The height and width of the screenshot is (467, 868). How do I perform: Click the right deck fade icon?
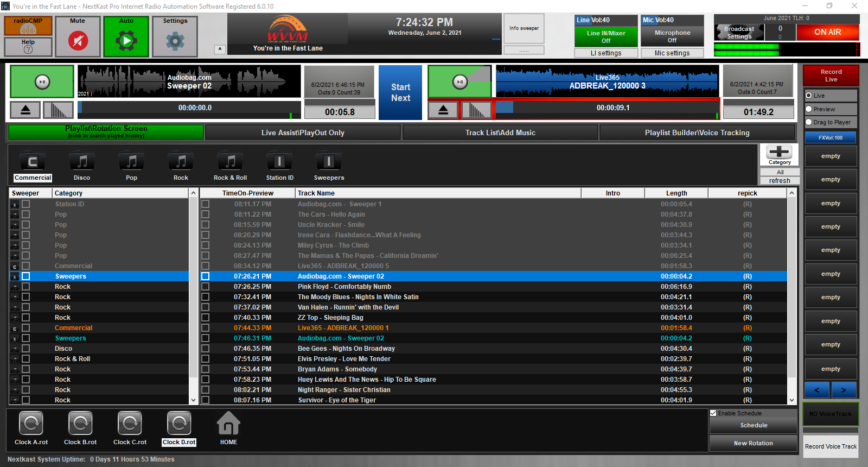point(476,110)
